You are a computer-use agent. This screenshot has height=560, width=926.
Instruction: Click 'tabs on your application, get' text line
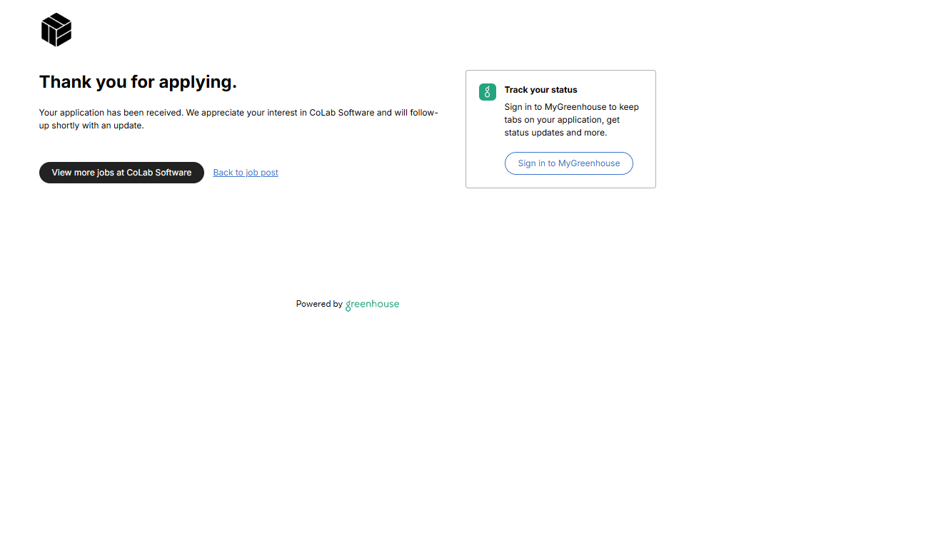[562, 120]
